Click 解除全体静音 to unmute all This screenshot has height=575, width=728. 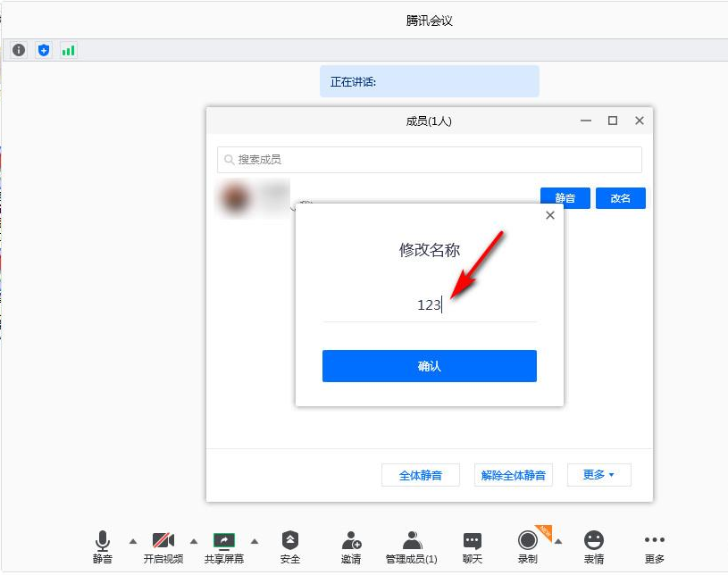point(513,475)
